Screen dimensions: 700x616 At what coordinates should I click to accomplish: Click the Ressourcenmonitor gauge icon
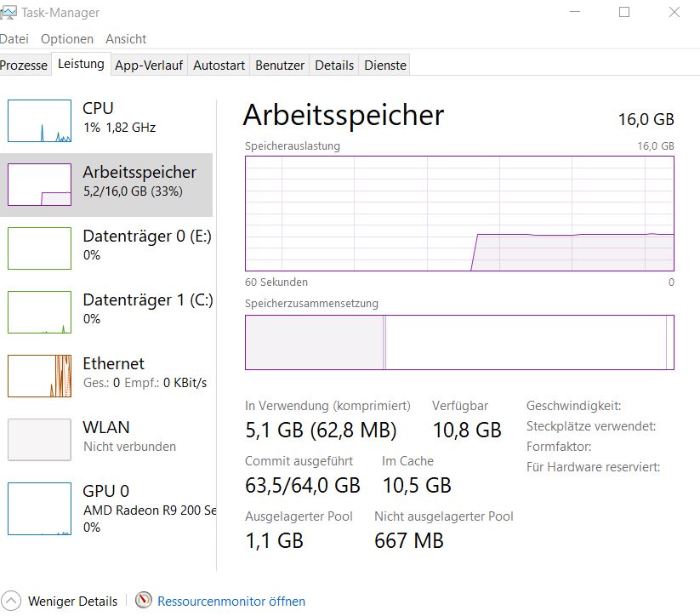pyautogui.click(x=143, y=601)
